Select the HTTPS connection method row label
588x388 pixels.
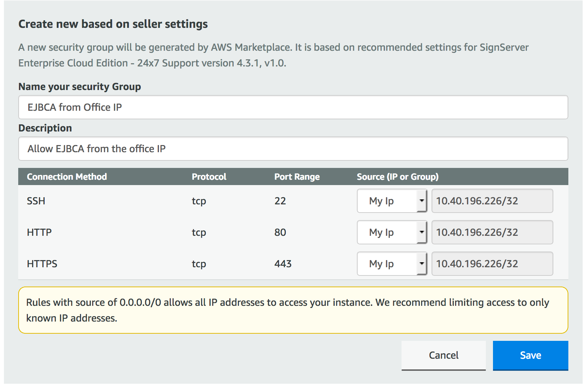(x=42, y=264)
